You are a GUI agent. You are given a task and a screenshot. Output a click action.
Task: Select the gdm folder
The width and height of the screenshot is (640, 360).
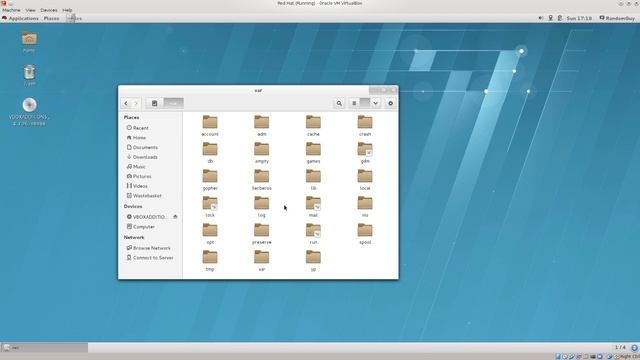(365, 153)
